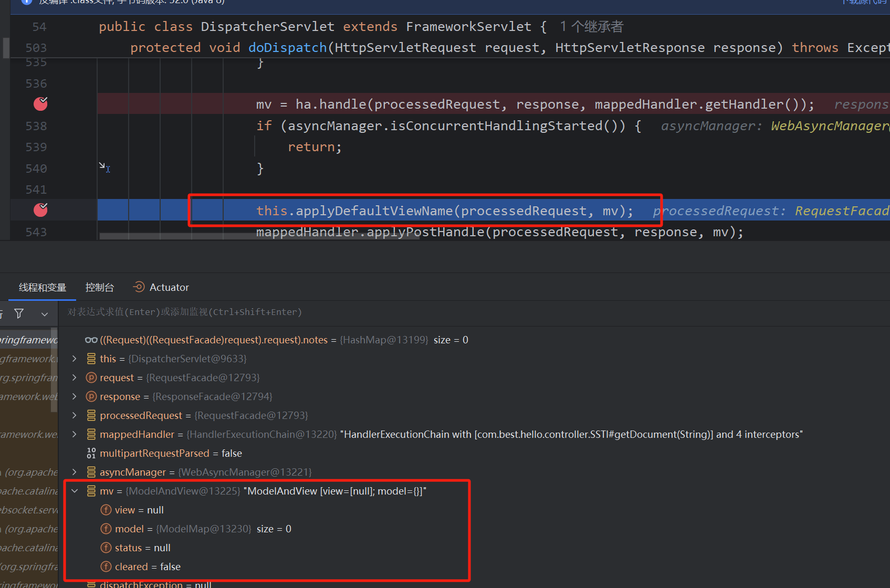Viewport: 890px width, 588px height.
Task: Click the field icon beside 'cleared = false'
Action: [106, 566]
